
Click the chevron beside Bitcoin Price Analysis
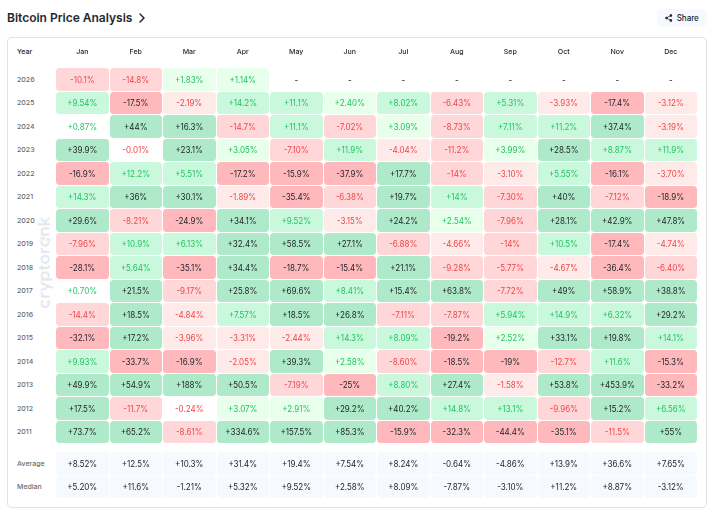click(x=142, y=18)
